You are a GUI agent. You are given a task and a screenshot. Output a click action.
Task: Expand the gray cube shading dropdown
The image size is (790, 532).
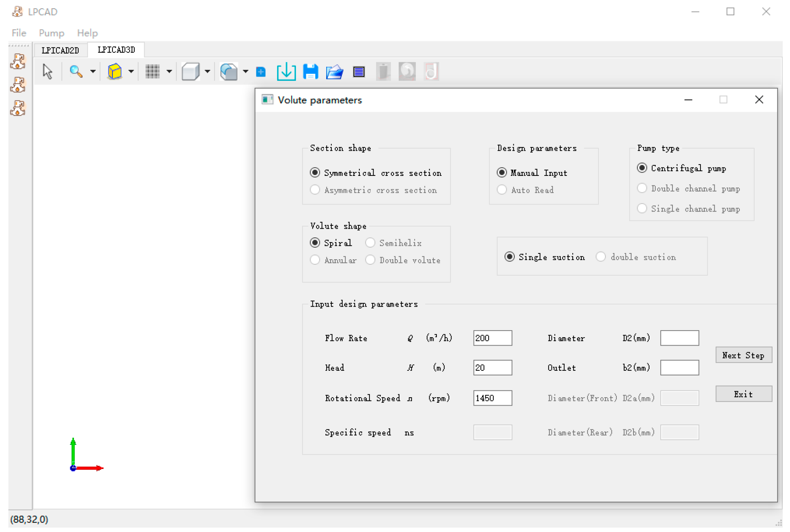pyautogui.click(x=208, y=71)
